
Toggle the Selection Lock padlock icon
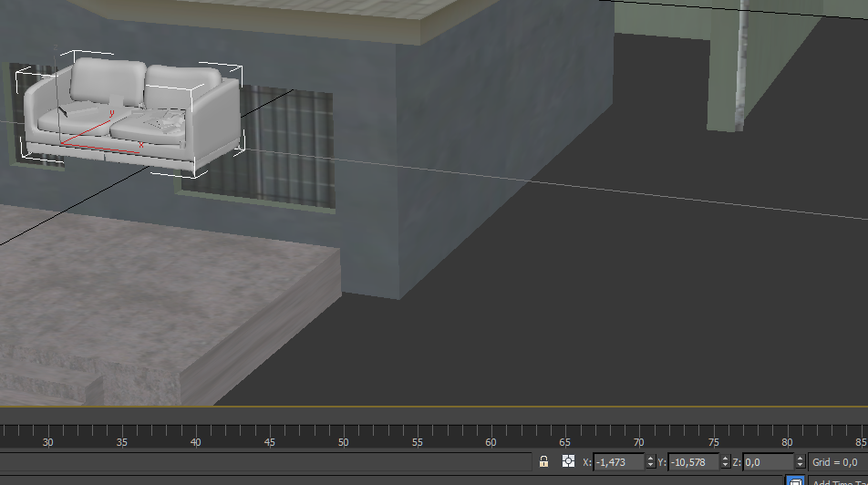tap(543, 462)
